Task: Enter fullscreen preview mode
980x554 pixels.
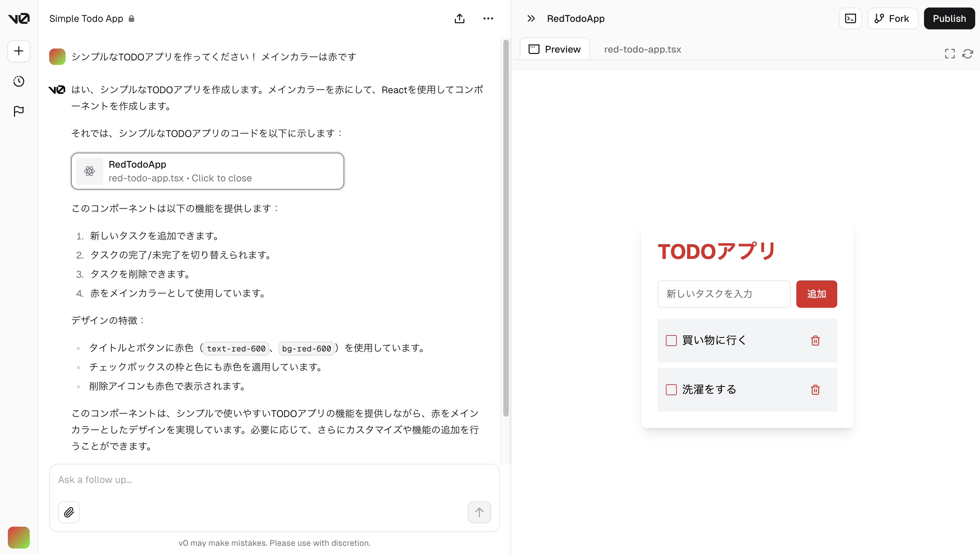Action: (950, 54)
